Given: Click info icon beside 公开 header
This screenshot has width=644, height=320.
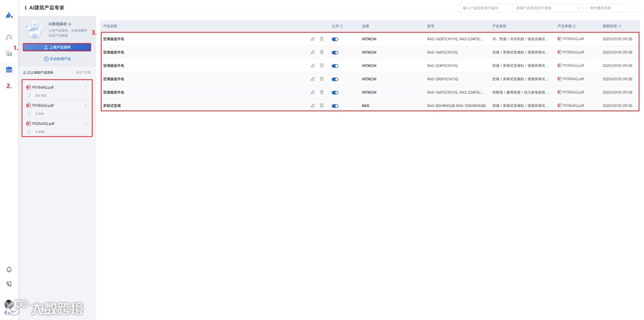Looking at the screenshot, I should pos(341,26).
